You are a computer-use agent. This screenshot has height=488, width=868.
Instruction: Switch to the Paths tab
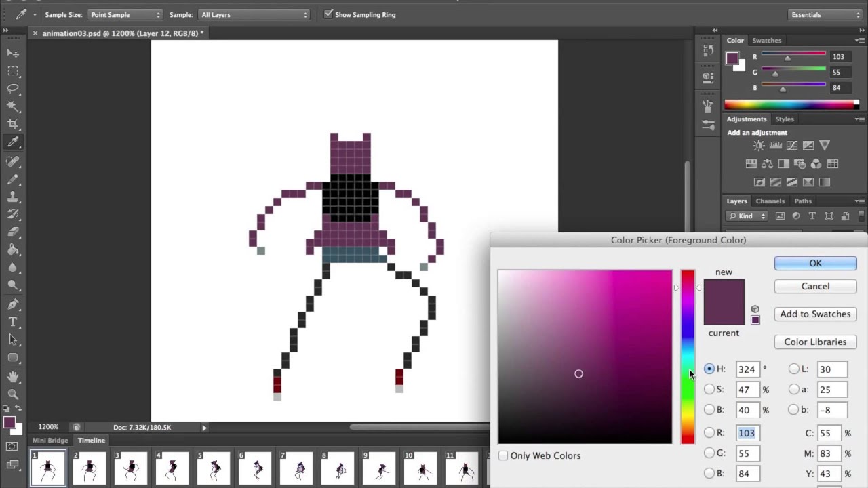click(803, 201)
